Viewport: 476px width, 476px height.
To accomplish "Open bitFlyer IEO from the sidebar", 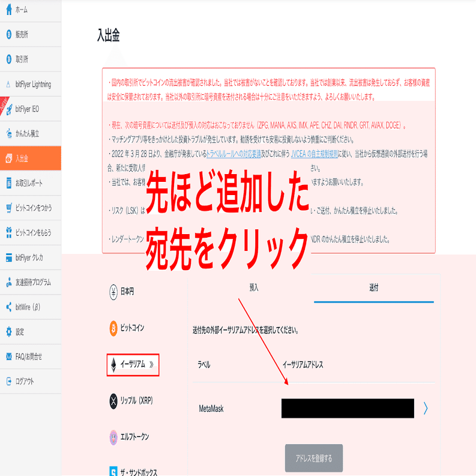I will (31, 109).
